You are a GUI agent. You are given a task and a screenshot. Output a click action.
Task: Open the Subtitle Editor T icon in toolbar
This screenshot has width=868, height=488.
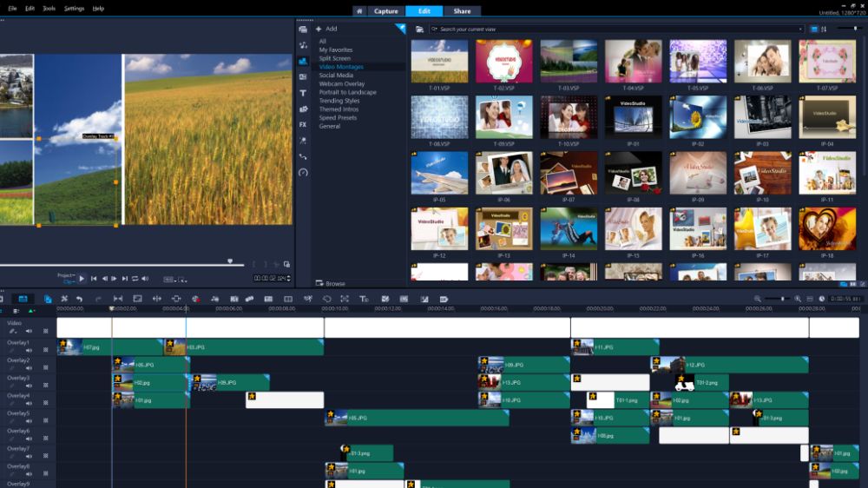pyautogui.click(x=364, y=299)
